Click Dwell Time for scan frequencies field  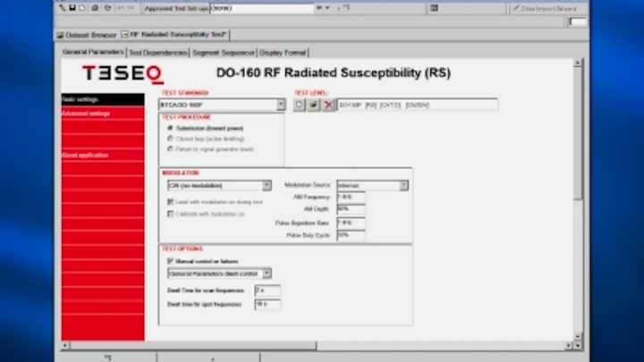267,290
